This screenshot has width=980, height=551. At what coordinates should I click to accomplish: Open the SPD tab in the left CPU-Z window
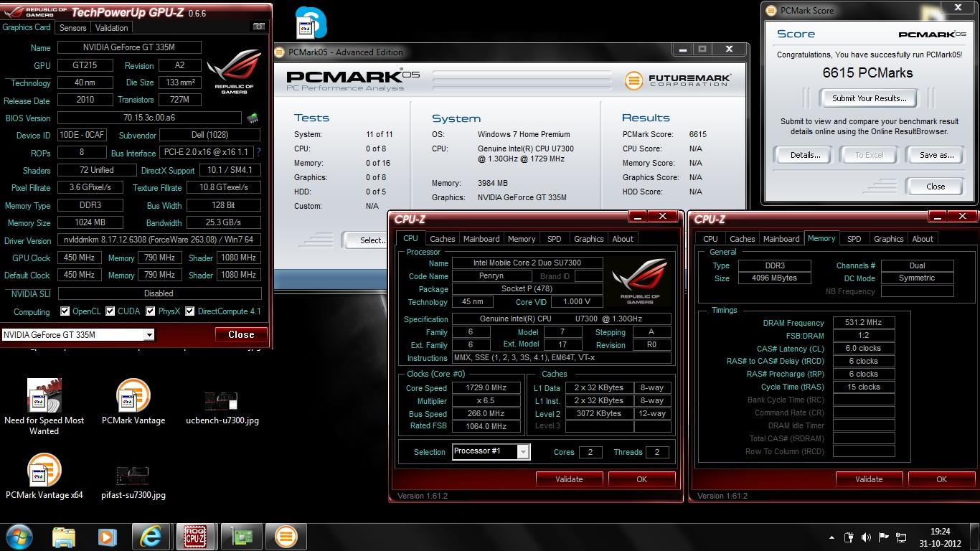tap(554, 239)
